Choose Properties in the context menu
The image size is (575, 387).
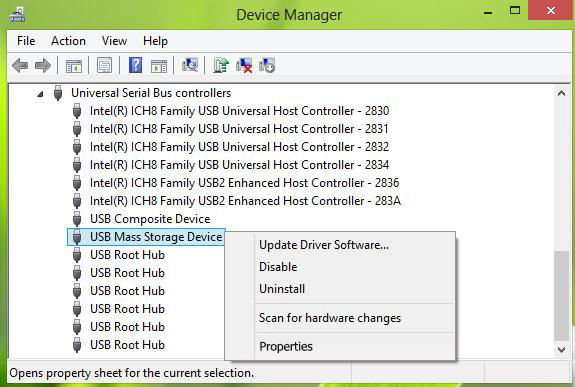(x=340, y=347)
